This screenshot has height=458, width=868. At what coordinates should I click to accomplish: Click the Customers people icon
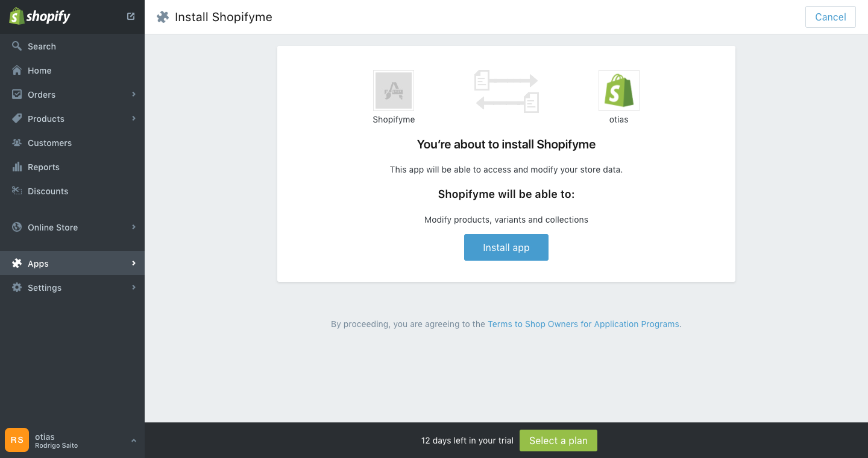tap(17, 142)
